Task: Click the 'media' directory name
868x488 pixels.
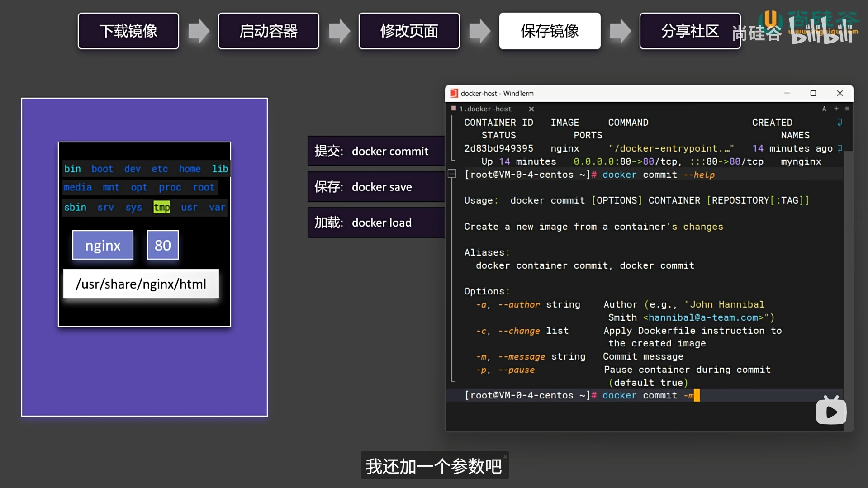Action: click(78, 187)
